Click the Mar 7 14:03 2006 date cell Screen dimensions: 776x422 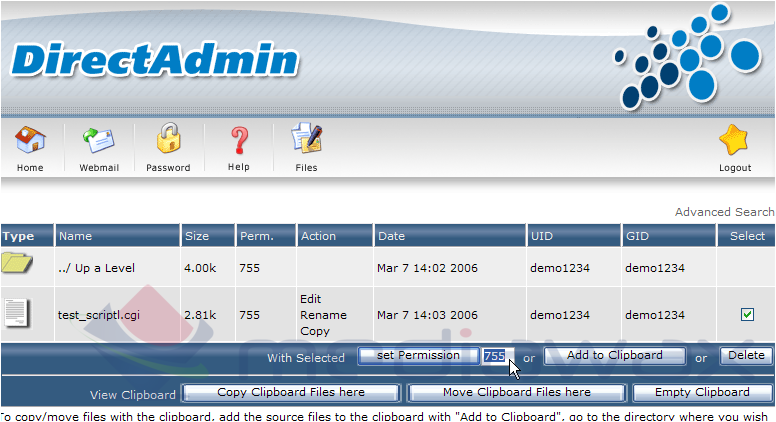[x=427, y=315]
